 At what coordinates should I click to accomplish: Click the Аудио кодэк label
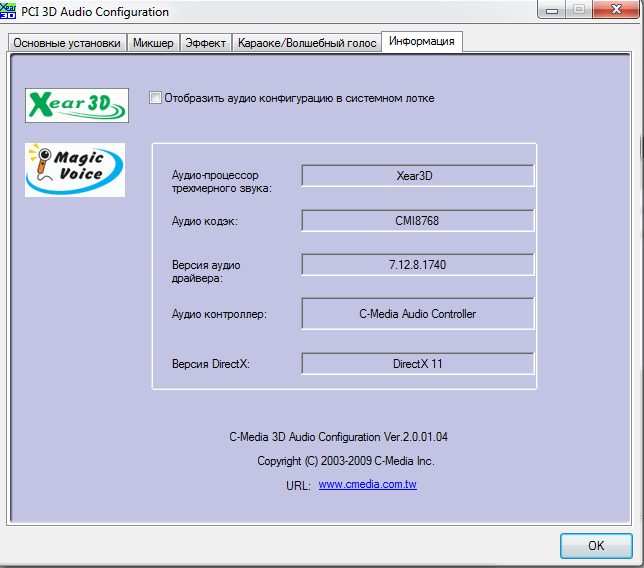tap(205, 221)
